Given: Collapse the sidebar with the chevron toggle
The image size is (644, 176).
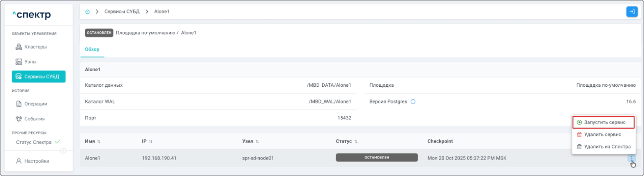Looking at the screenshot, I should (x=63, y=151).
